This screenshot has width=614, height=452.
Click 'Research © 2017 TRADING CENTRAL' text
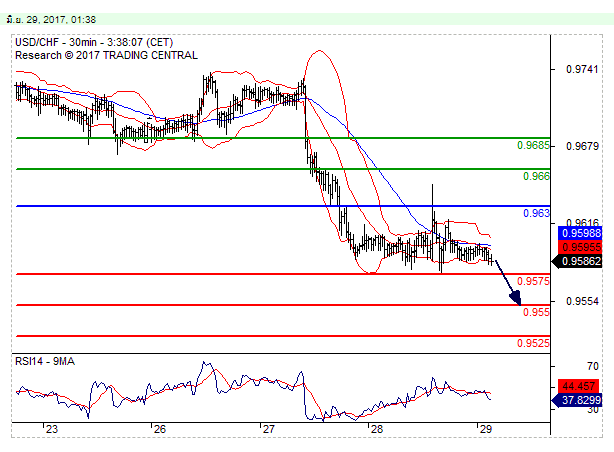point(106,55)
